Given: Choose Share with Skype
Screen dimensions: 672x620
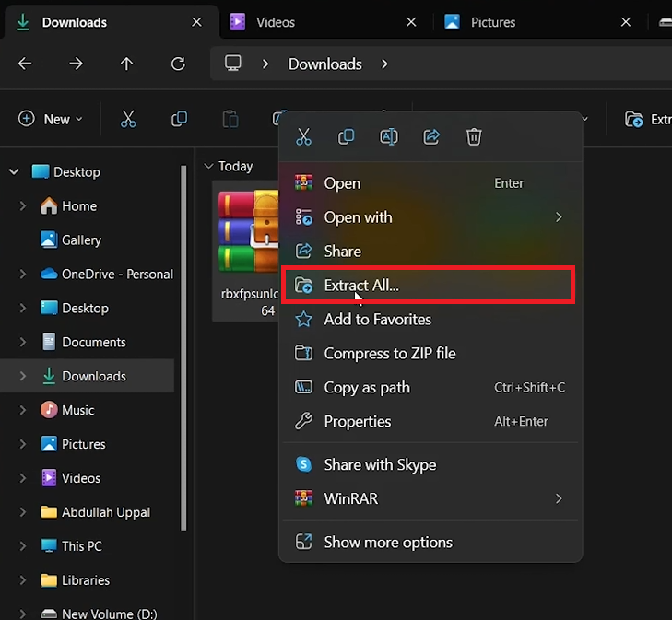Looking at the screenshot, I should click(430, 464).
